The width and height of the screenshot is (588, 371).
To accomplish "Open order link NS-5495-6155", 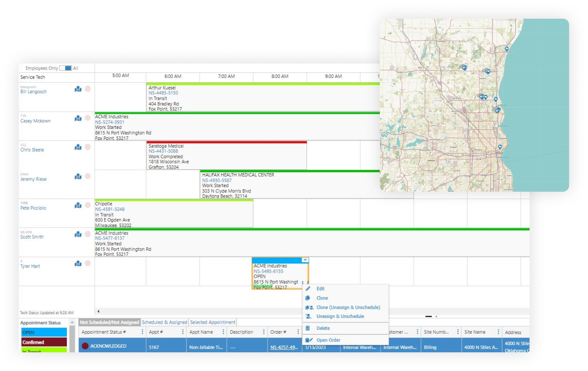I will point(268,271).
